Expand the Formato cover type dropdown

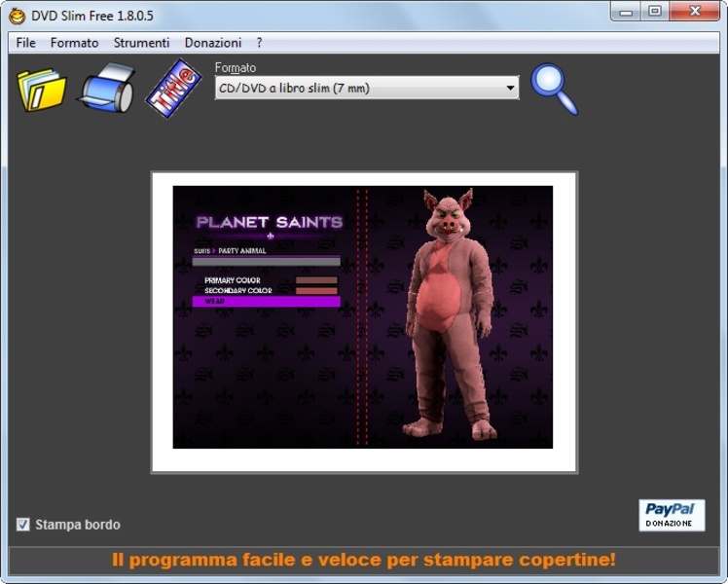(x=510, y=89)
